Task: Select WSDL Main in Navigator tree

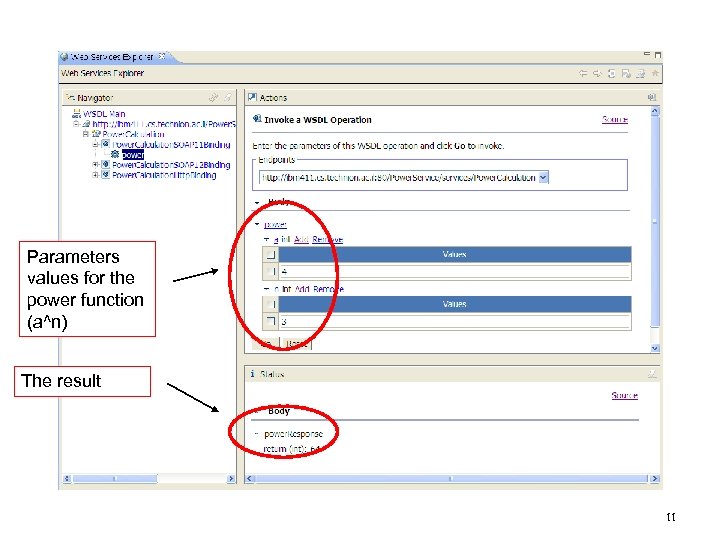Action: (104, 113)
